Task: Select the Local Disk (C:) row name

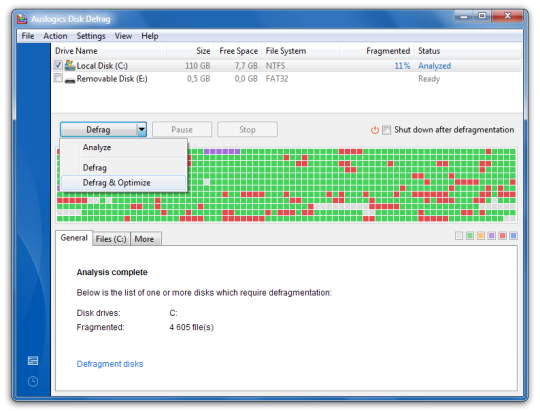Action: pos(102,66)
